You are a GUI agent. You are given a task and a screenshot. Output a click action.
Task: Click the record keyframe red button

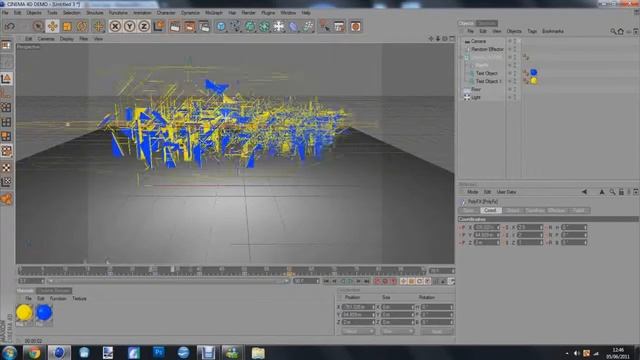(x=377, y=281)
